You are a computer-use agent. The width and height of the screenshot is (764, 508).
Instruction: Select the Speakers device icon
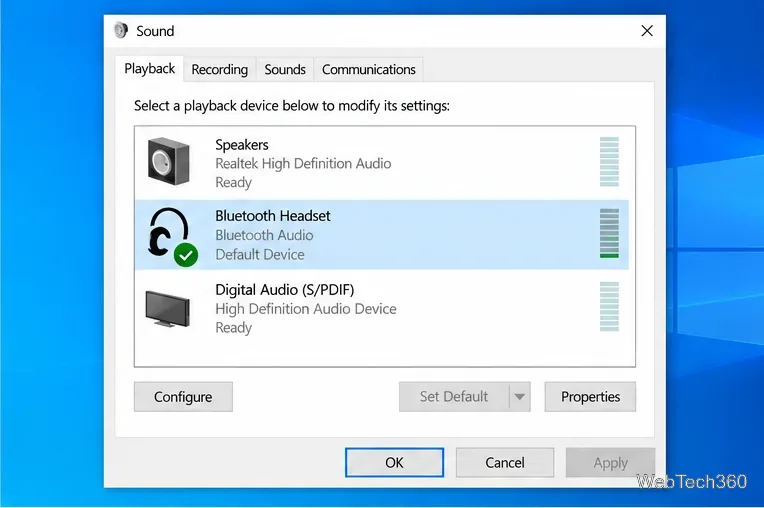169,162
